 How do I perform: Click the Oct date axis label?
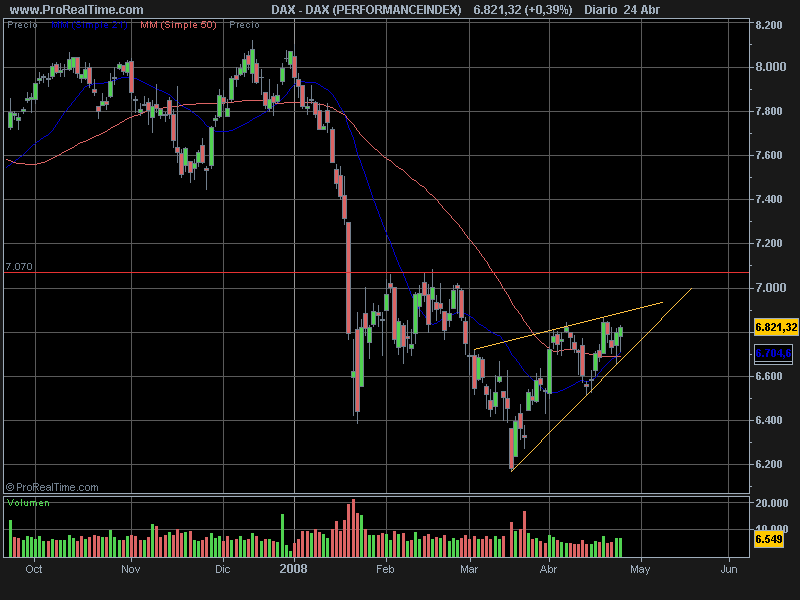tap(34, 569)
